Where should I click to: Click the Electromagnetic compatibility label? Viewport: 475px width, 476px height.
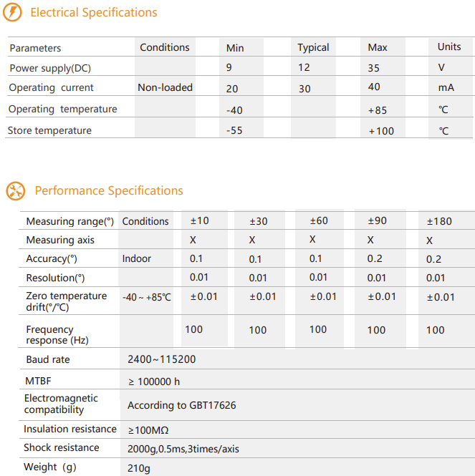tap(61, 404)
